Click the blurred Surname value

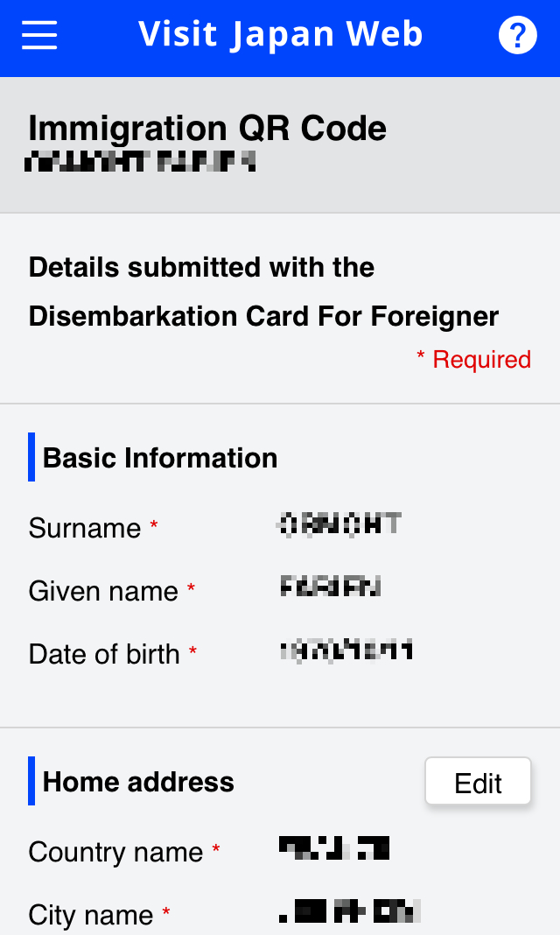[339, 524]
